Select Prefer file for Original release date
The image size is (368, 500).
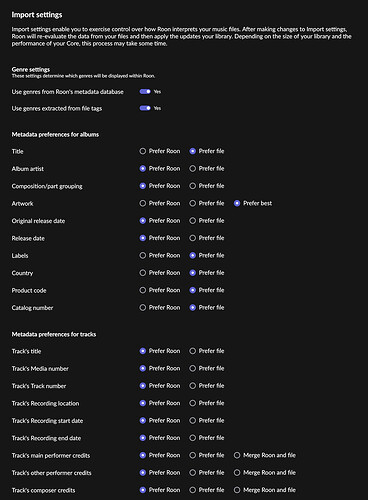(x=193, y=221)
